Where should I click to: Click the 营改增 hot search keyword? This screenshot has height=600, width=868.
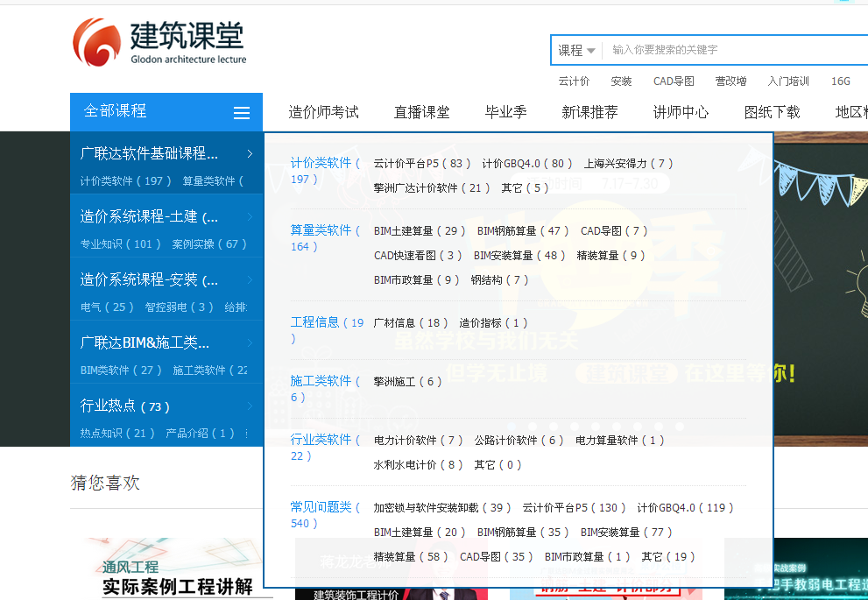tap(730, 81)
